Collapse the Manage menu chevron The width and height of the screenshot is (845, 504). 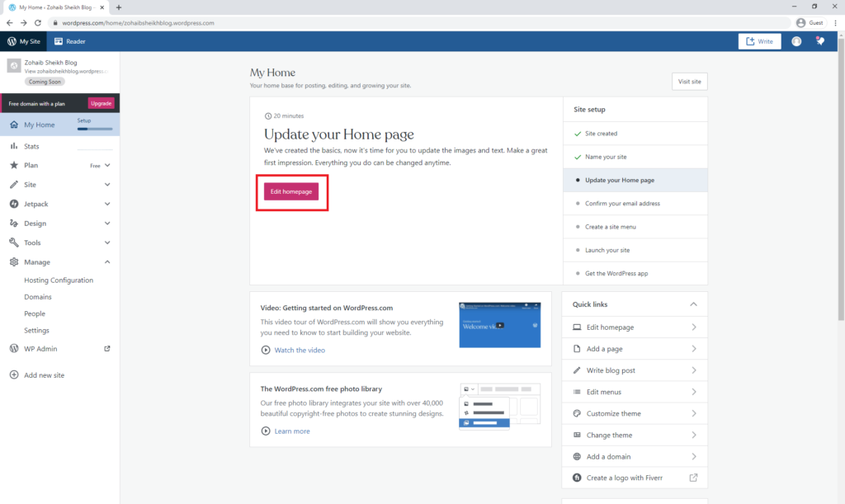click(x=107, y=262)
